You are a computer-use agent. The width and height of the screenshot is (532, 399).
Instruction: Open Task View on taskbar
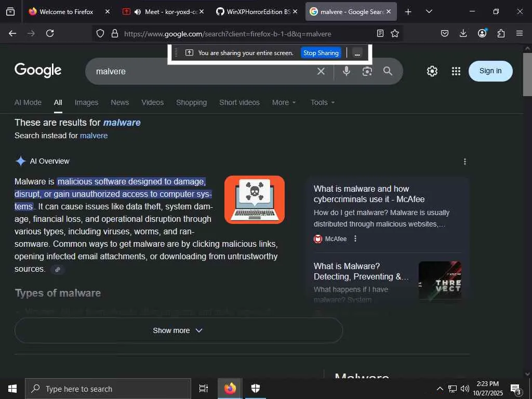(204, 389)
